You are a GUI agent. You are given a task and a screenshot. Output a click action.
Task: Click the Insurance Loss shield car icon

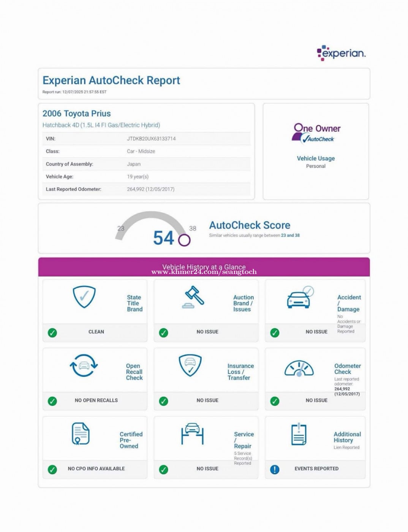[x=190, y=365]
